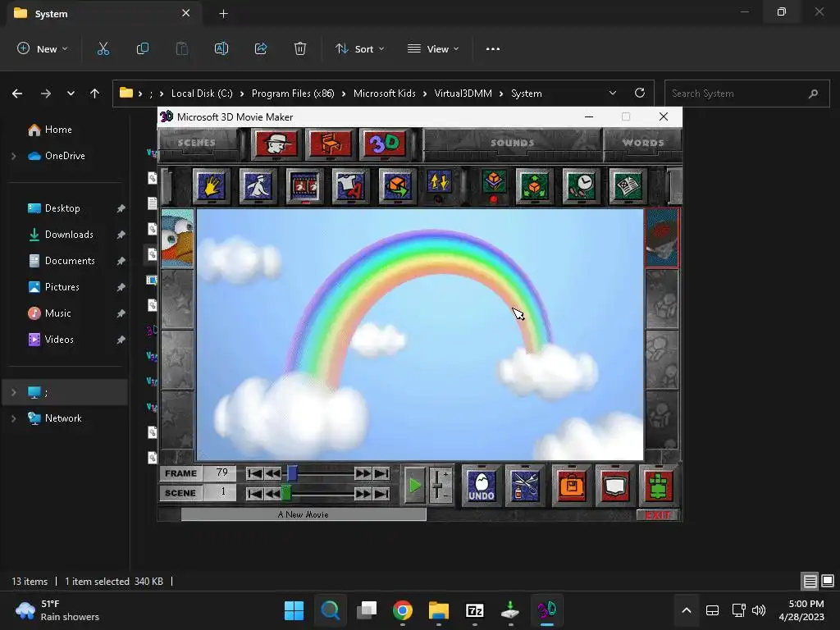Step back one frame
Screen dimensions: 840x630
(x=272, y=473)
